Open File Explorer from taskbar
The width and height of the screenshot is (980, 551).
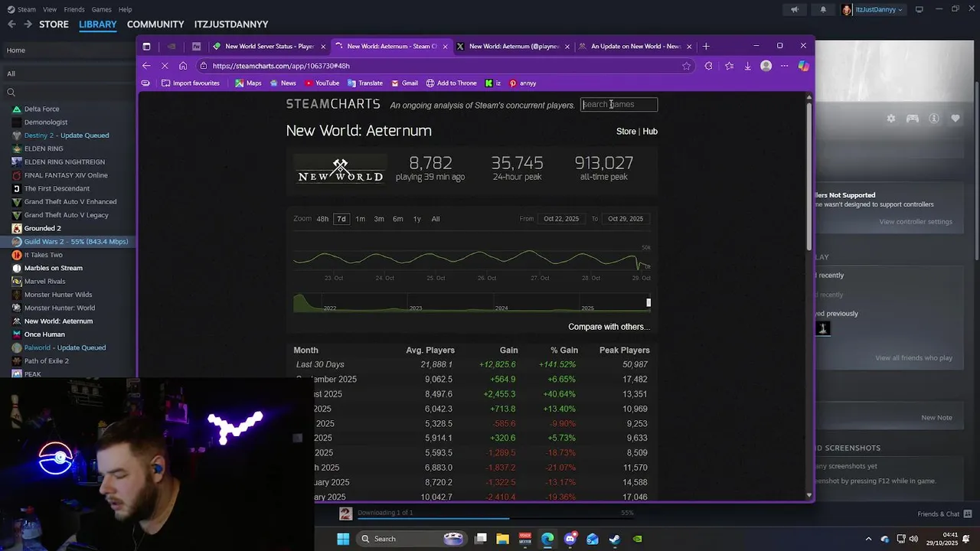click(503, 539)
